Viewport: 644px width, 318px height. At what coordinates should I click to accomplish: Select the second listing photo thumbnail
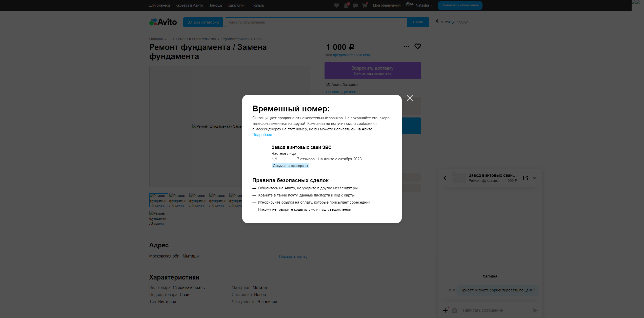[179, 200]
